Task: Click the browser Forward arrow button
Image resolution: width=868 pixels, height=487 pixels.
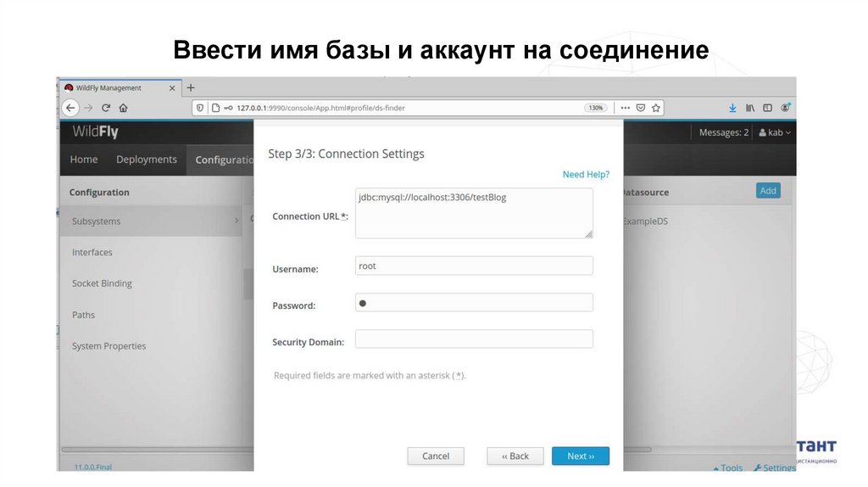Action: point(88,108)
